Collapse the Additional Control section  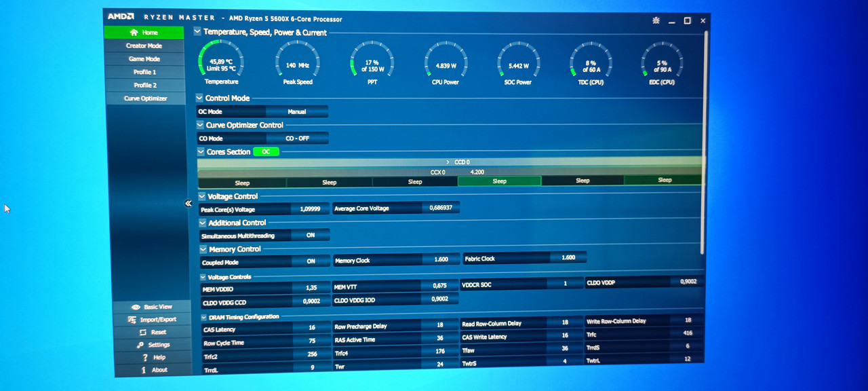(x=203, y=223)
